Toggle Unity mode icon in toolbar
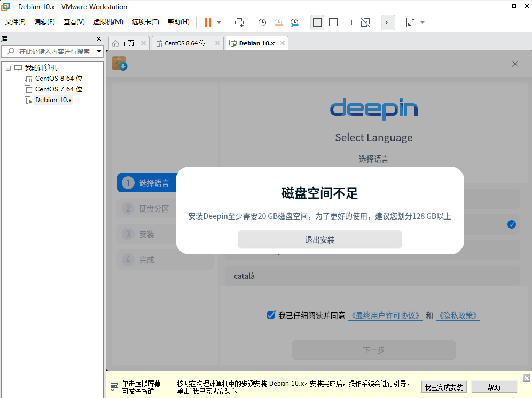 (x=365, y=22)
